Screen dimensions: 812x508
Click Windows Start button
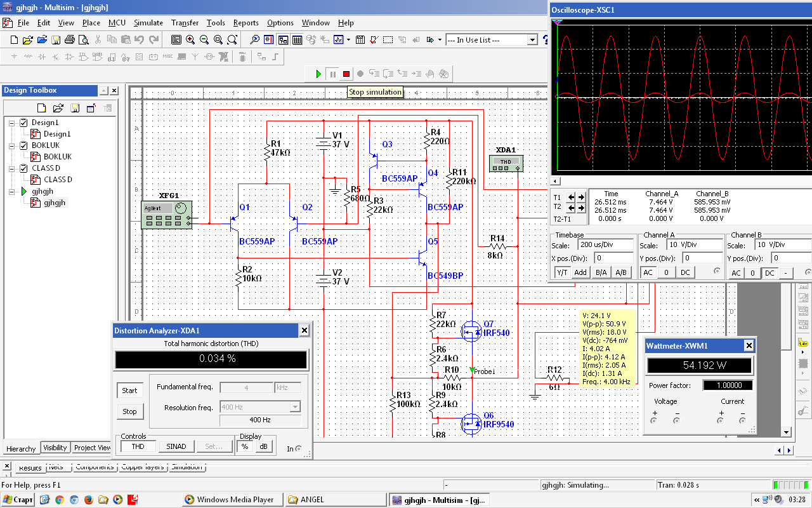point(18,500)
